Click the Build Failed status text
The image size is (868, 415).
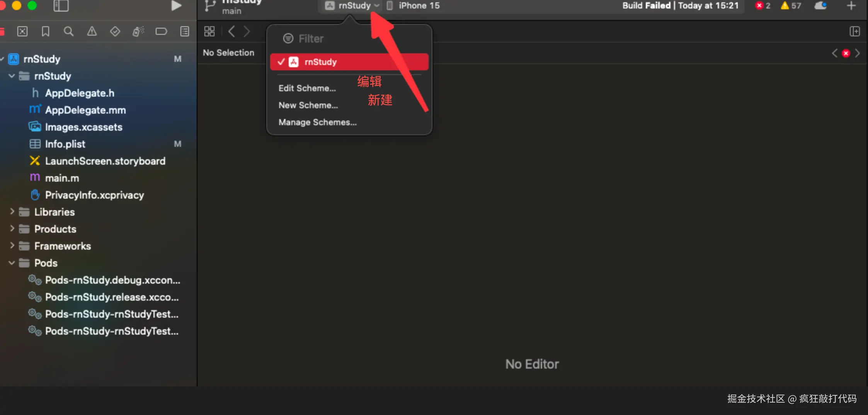[646, 6]
